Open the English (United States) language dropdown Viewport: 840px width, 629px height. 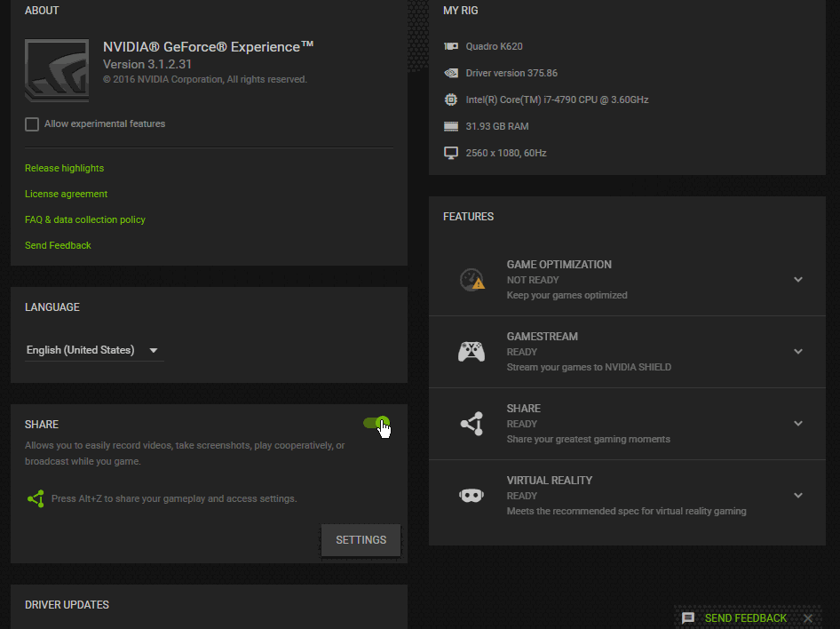tap(94, 350)
